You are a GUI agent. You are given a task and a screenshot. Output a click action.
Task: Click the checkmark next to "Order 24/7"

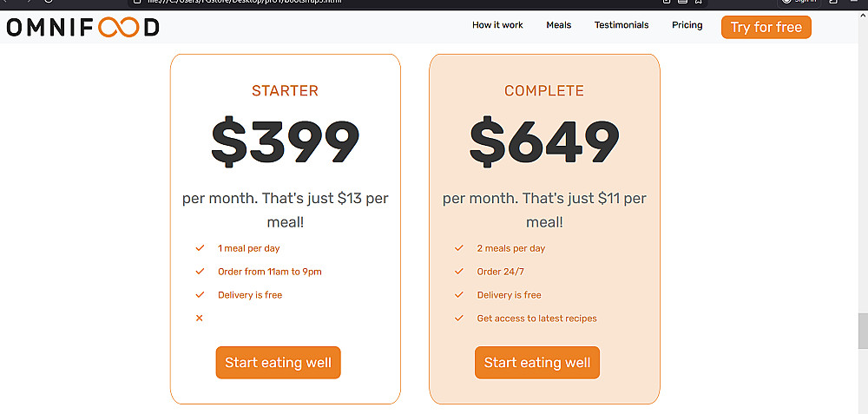coord(458,272)
